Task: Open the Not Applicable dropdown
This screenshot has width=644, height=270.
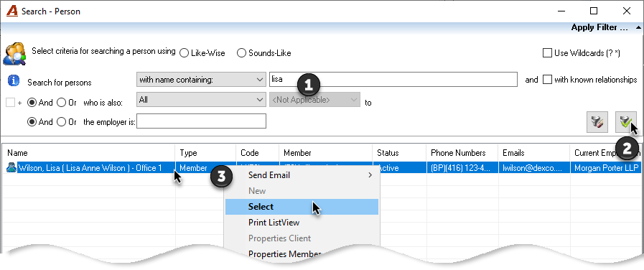Action: (314, 99)
